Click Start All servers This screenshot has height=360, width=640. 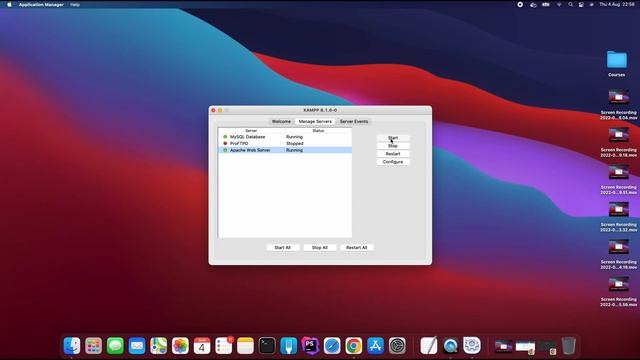click(282, 247)
